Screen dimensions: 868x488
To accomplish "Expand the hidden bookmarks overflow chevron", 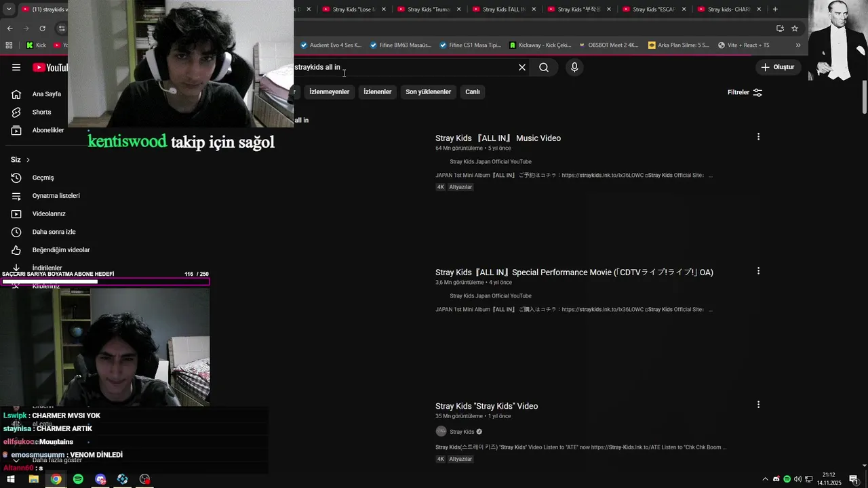I will click(798, 45).
